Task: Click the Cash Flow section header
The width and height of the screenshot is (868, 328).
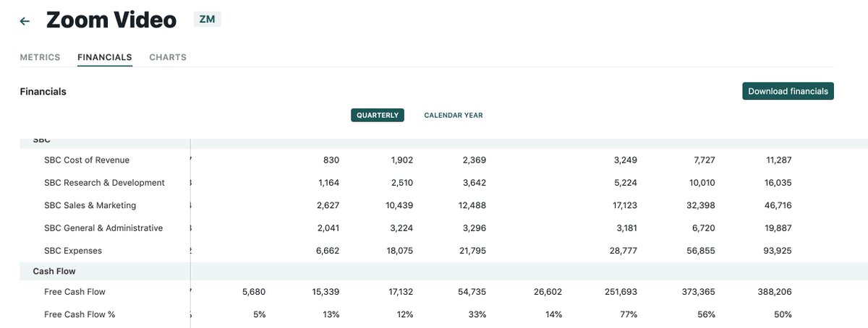Action: [54, 272]
